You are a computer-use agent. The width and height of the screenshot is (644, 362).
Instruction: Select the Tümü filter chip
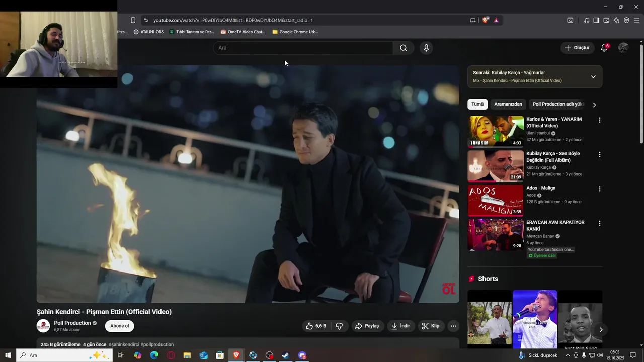[477, 104]
